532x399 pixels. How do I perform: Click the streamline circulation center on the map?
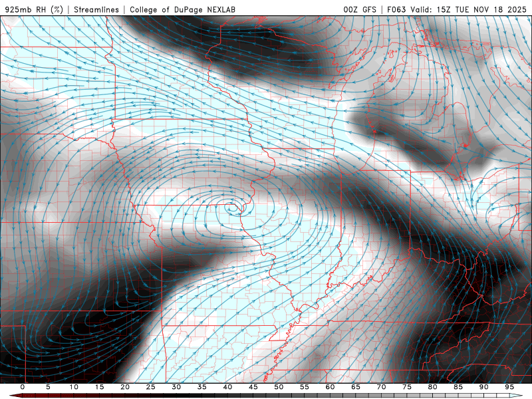tap(232, 208)
